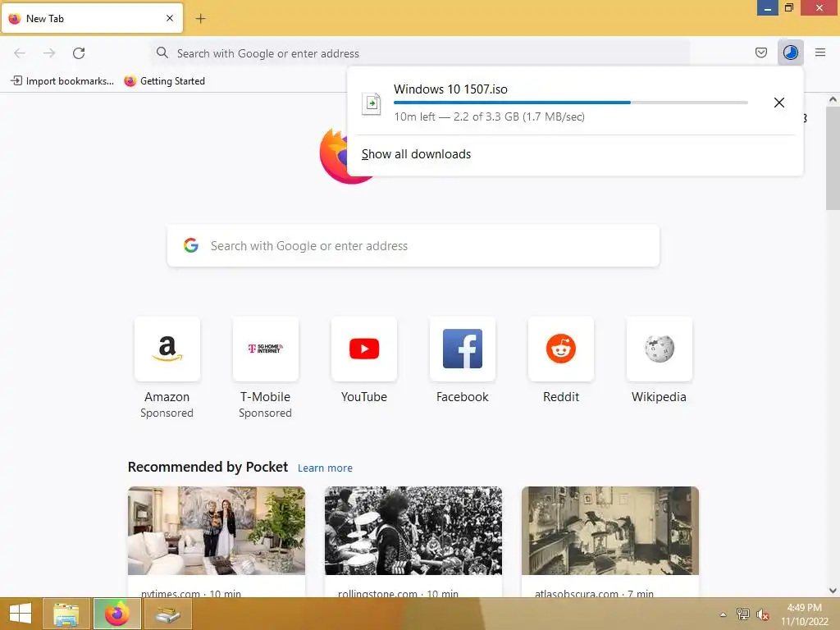This screenshot has height=630, width=840.
Task: Open the rollingstone.com Pocket story thumbnail
Action: click(x=413, y=531)
